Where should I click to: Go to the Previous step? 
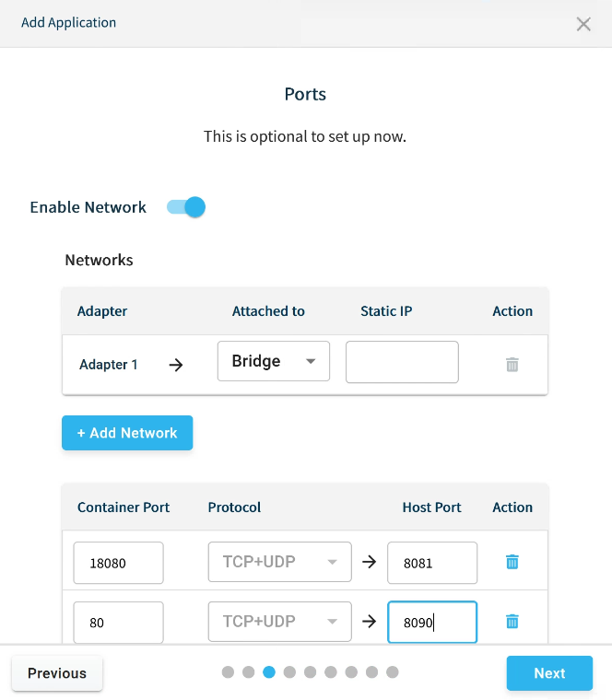pyautogui.click(x=57, y=673)
